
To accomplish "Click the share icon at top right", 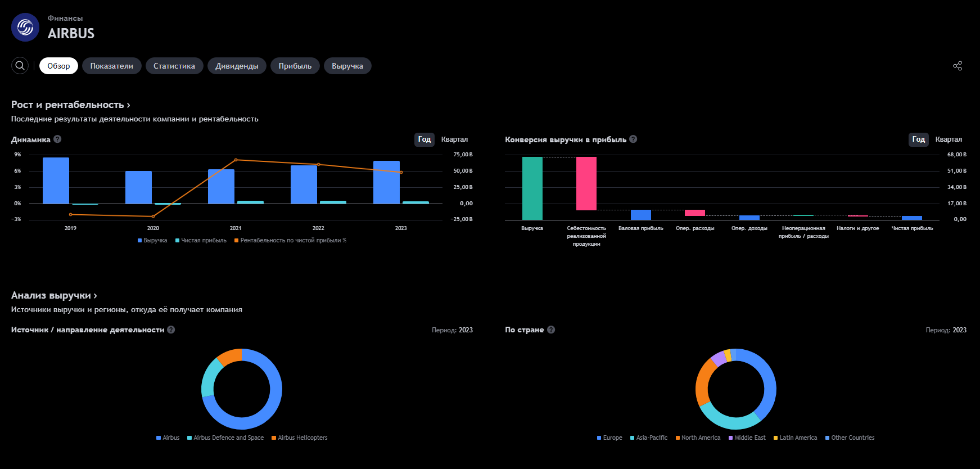I will click(x=958, y=66).
